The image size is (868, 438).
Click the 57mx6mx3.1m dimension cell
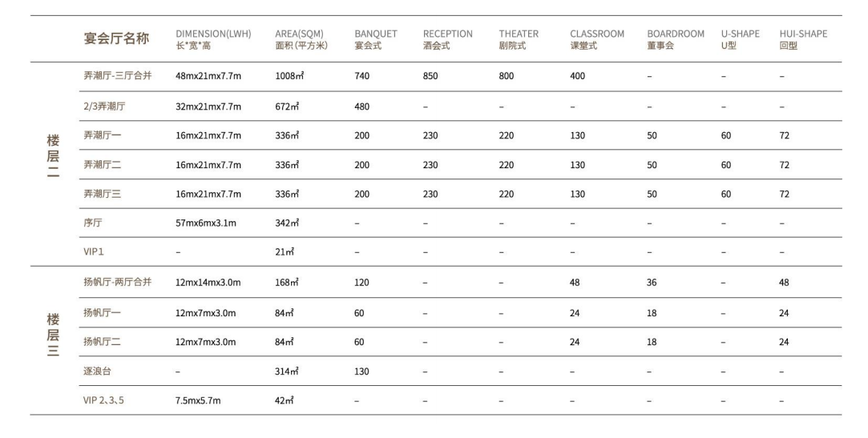[206, 223]
